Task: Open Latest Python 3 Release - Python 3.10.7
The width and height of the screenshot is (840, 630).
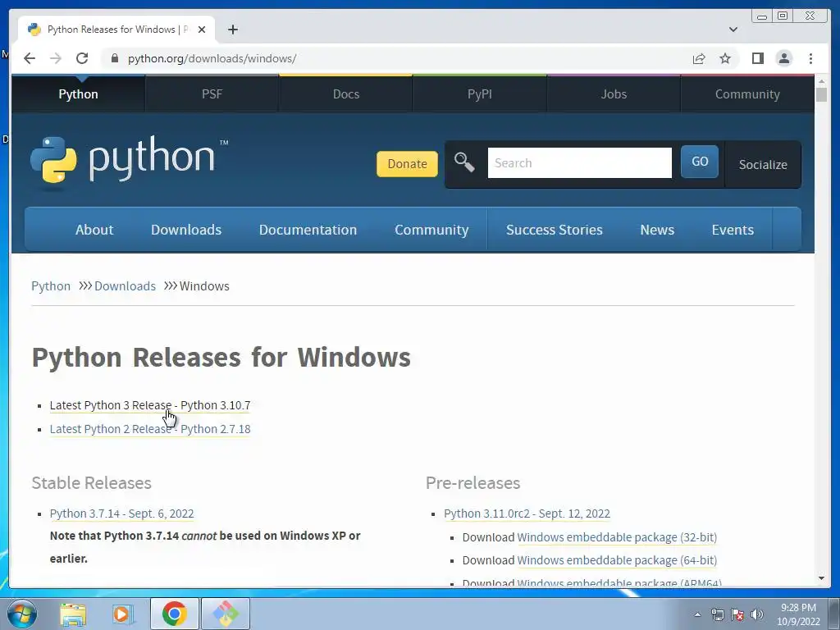Action: (x=150, y=405)
